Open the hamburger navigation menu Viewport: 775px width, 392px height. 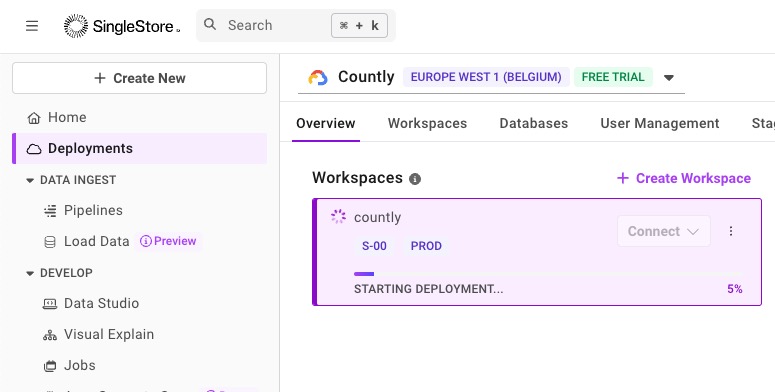tap(32, 26)
